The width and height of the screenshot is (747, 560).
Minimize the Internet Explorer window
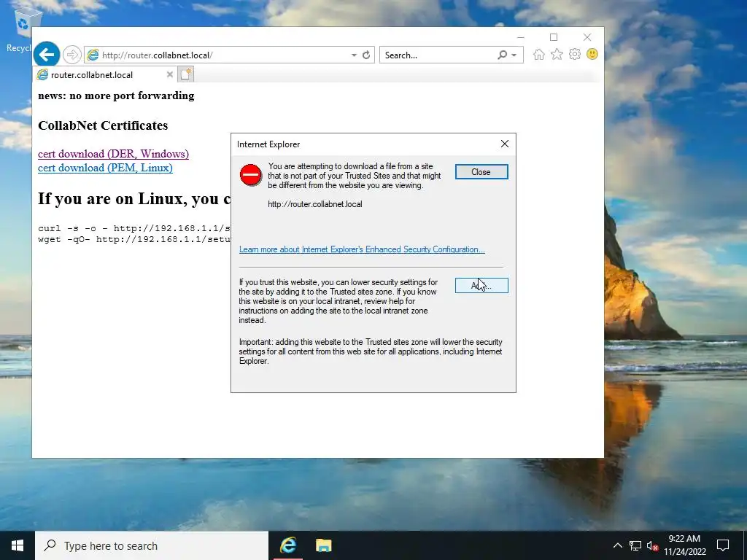click(x=521, y=37)
